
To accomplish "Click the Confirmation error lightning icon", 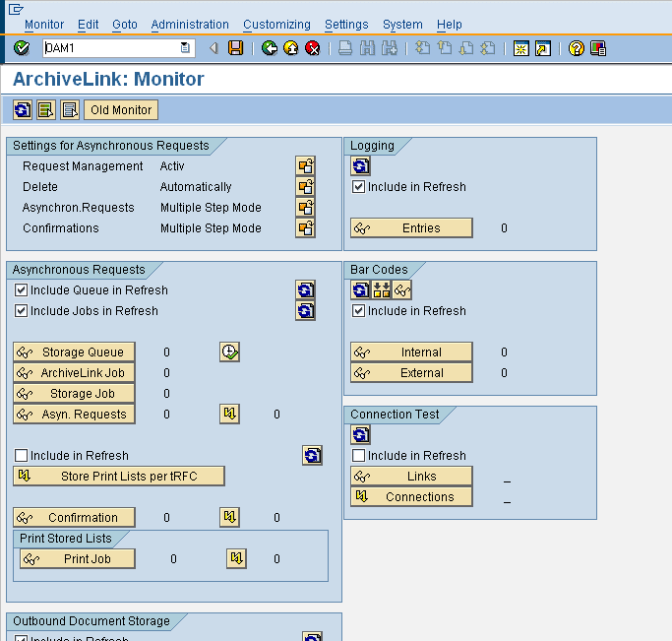I will coord(229,517).
